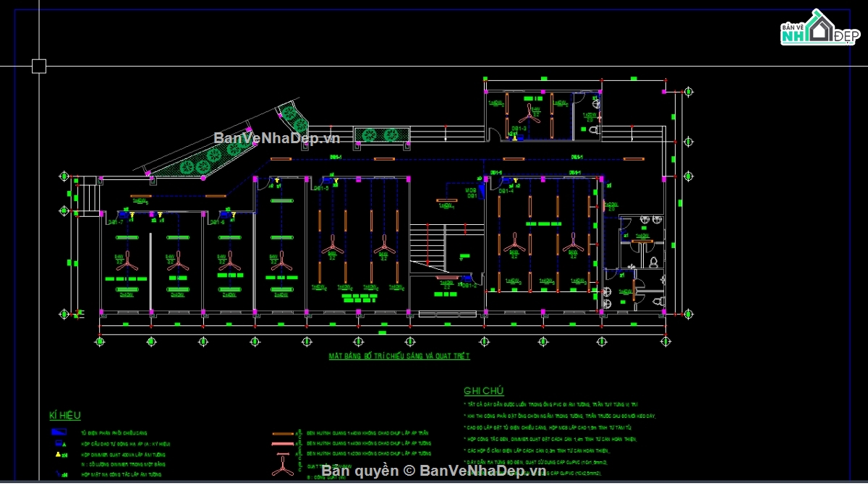Viewport: 868px width, 496px height.
Task: Select yellow dimmer symbol in legend
Action: pyautogui.click(x=58, y=455)
